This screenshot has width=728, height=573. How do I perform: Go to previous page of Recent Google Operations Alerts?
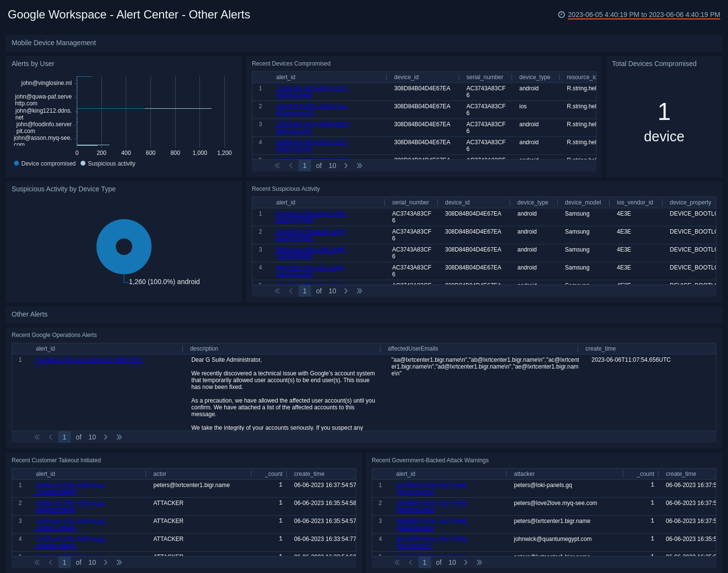click(x=50, y=437)
